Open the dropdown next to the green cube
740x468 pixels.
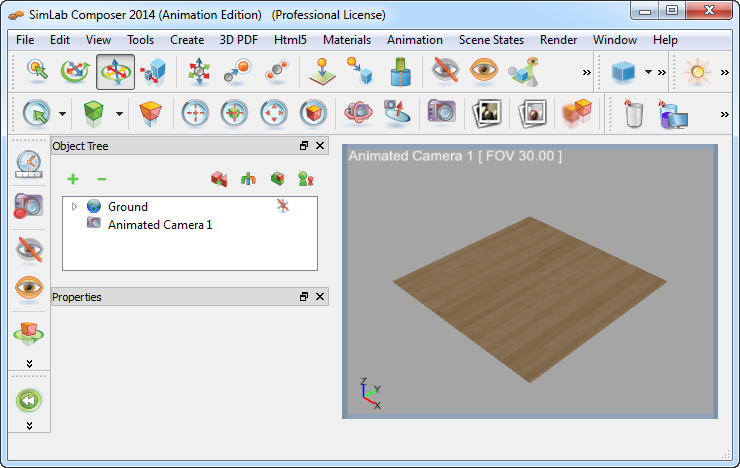click(119, 114)
